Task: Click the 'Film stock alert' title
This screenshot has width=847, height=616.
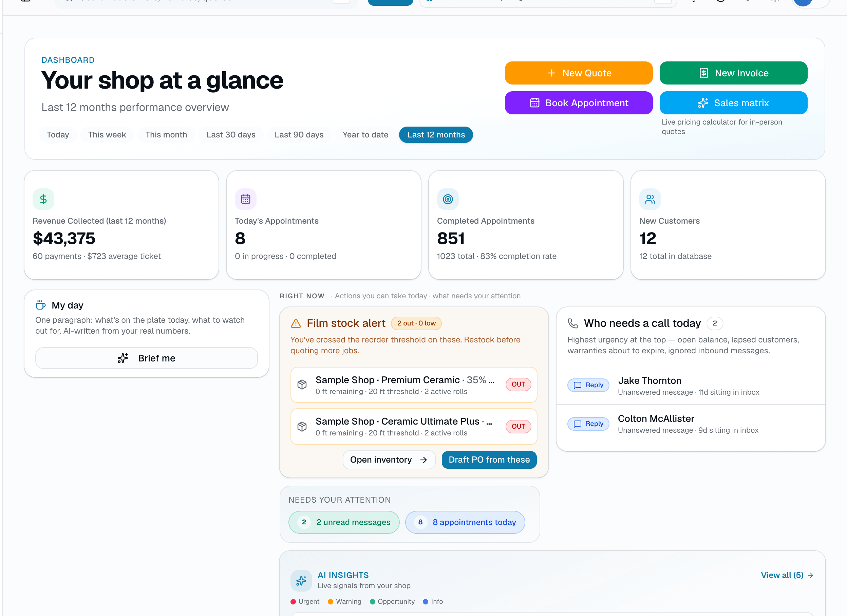Action: point(346,323)
